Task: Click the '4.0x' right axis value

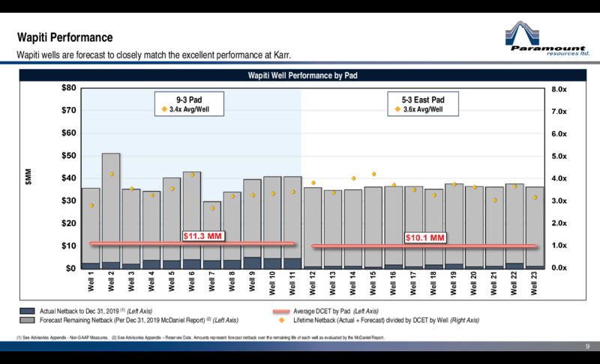Action: (x=559, y=178)
